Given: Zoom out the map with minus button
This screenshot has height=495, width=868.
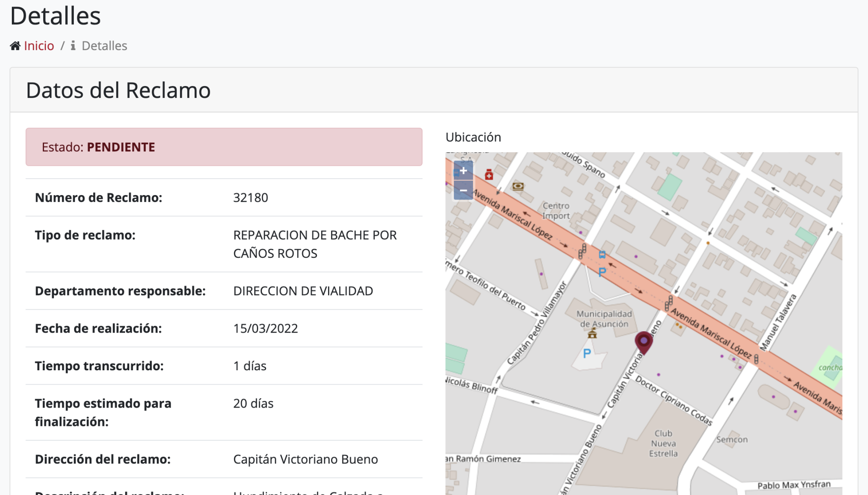Looking at the screenshot, I should click(x=463, y=190).
